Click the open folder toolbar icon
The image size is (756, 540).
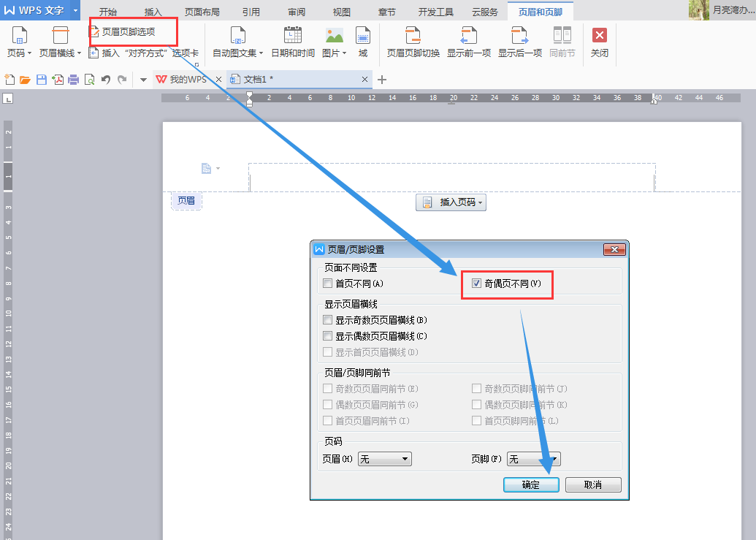coord(25,80)
